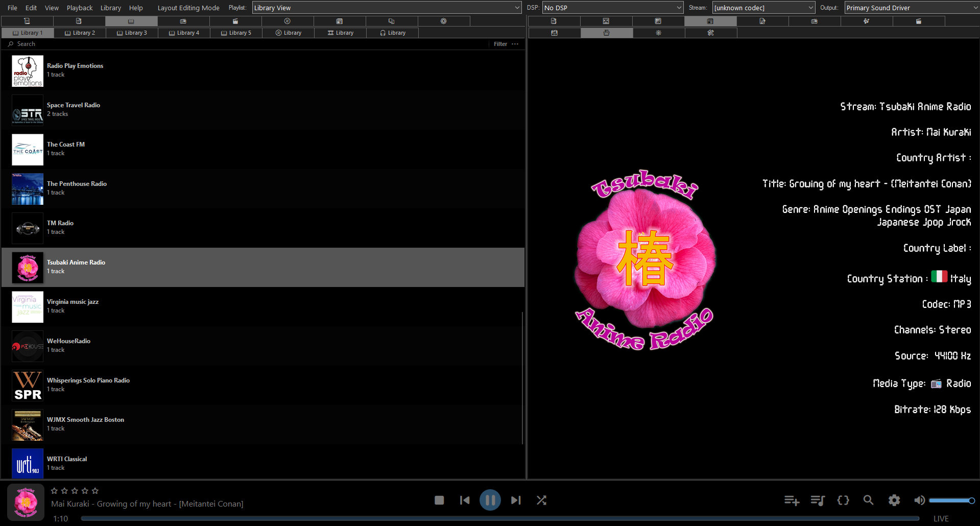Click the curly braces console icon
Image resolution: width=980 pixels, height=526 pixels.
843,500
